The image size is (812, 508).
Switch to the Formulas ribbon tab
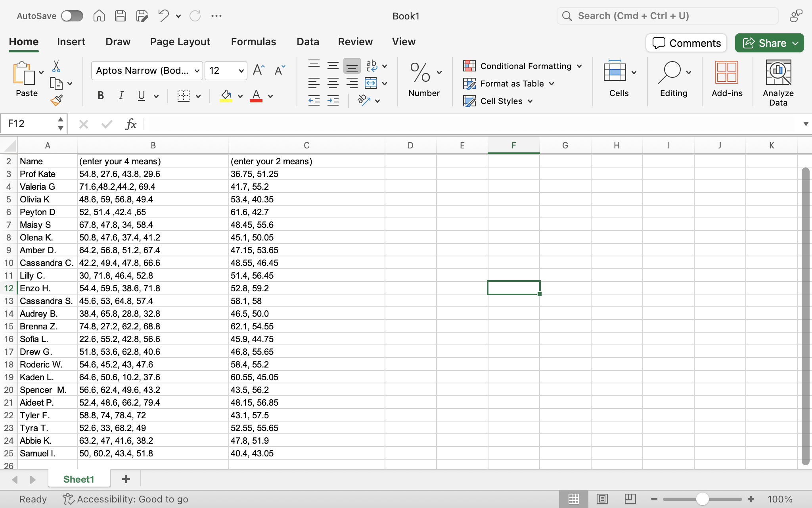[x=253, y=41]
